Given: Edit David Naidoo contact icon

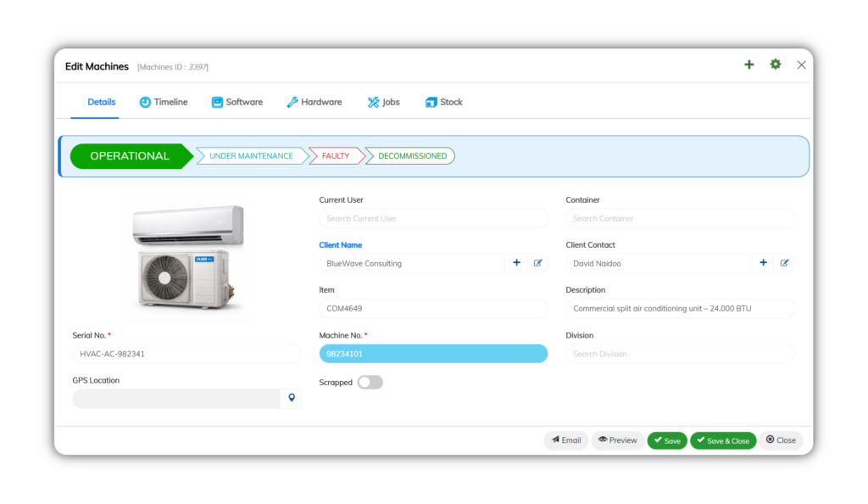Looking at the screenshot, I should point(784,263).
